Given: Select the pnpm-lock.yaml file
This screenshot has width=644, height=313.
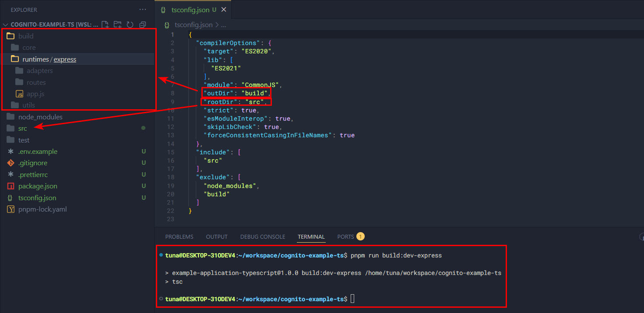Looking at the screenshot, I should [42, 209].
